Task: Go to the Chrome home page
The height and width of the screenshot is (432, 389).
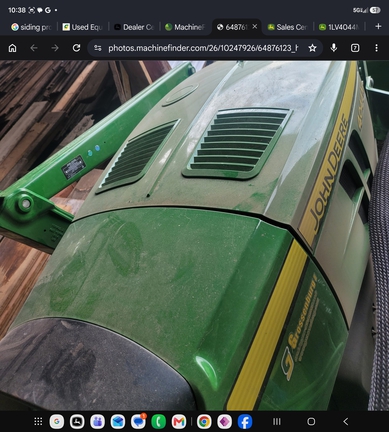Action: [x=12, y=48]
